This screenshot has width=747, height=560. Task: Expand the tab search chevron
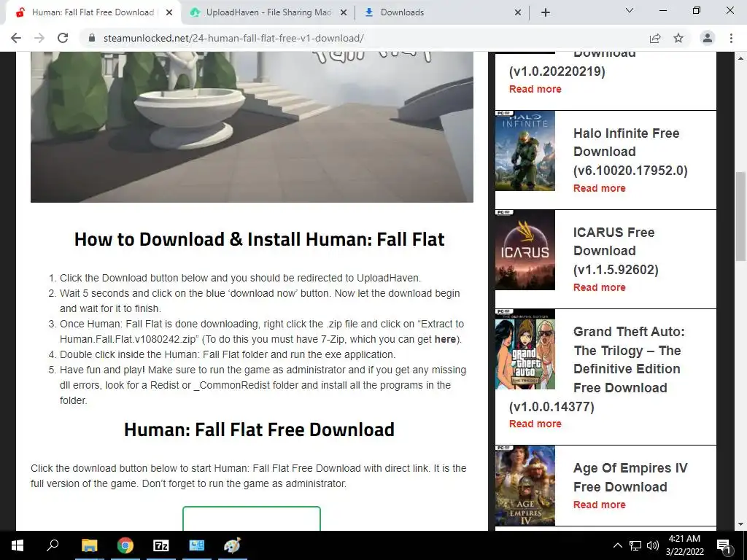[x=630, y=10]
